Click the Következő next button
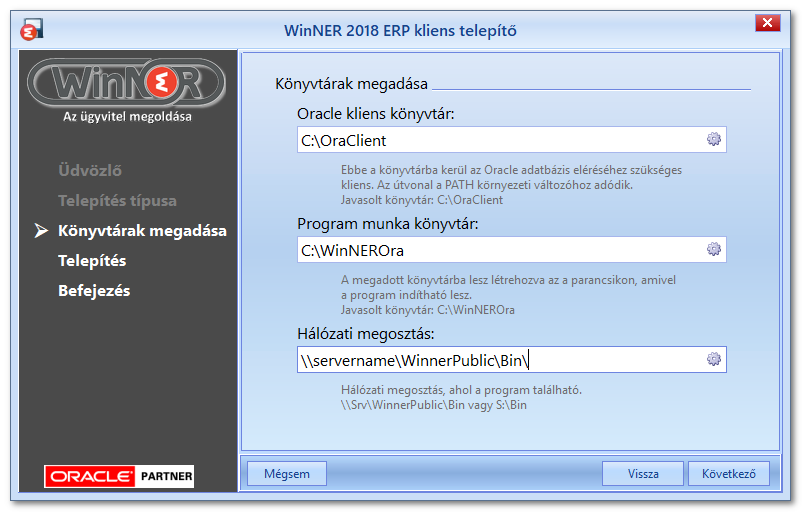 point(728,474)
